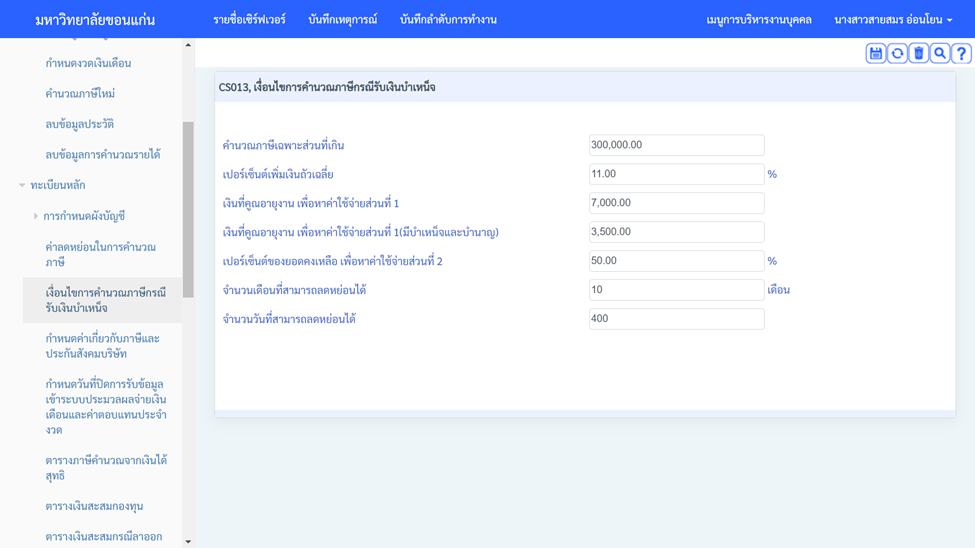This screenshot has height=548, width=975.
Task: Click the จำนวนวันที่สามารถลดหย่อนได้ field showing 400
Action: click(676, 319)
